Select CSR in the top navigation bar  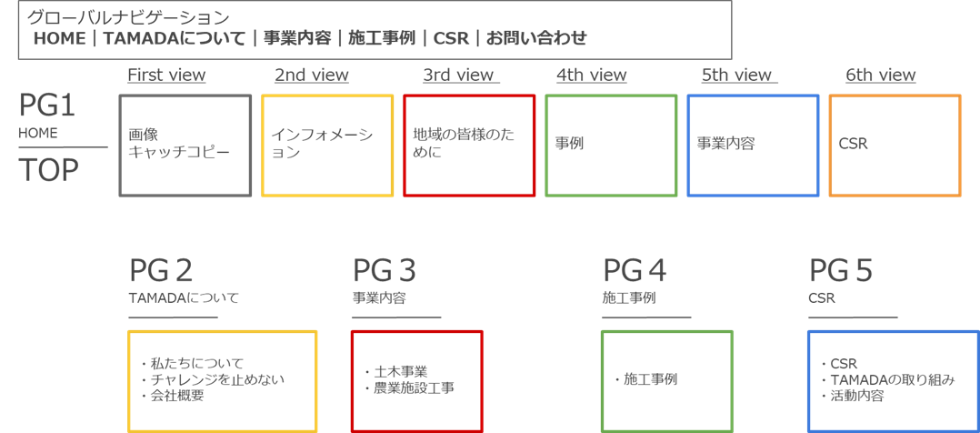point(451,39)
